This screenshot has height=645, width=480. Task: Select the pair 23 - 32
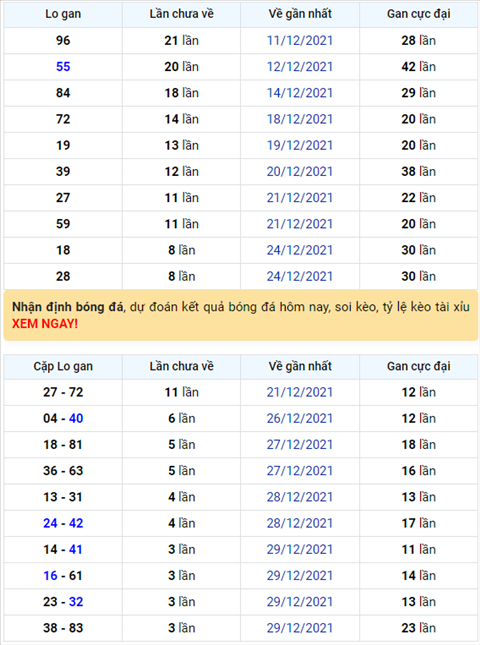(63, 602)
